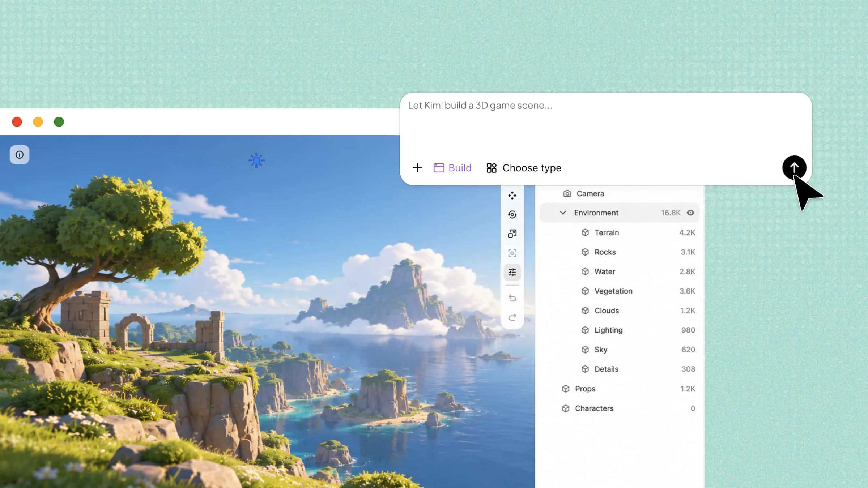The image size is (868, 488).
Task: Toggle the Environment visibility eye
Action: 690,213
